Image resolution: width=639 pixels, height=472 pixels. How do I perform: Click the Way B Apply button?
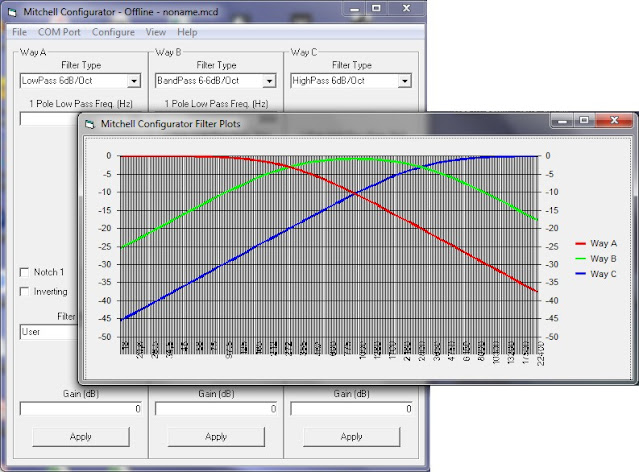pos(216,437)
